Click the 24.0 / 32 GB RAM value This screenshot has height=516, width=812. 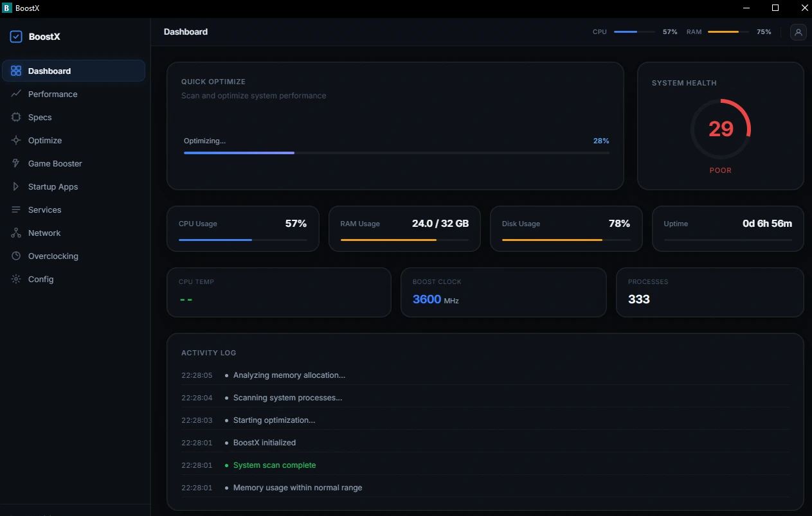click(440, 224)
